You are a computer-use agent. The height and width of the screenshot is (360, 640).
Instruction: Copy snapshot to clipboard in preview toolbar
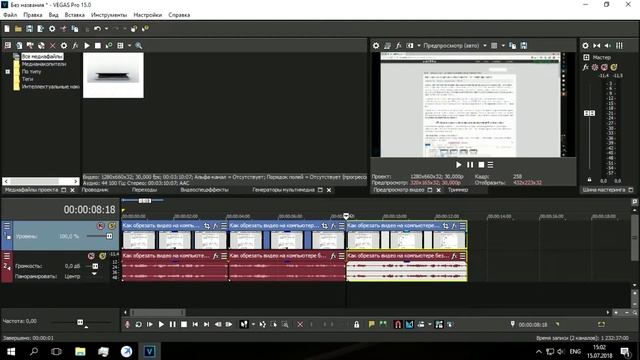point(513,46)
